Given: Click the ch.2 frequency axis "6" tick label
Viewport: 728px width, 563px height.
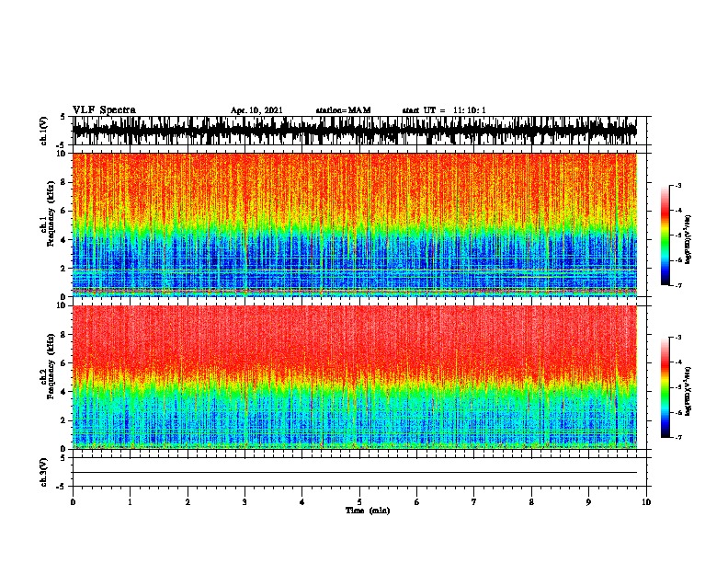Looking at the screenshot, I should [x=64, y=363].
